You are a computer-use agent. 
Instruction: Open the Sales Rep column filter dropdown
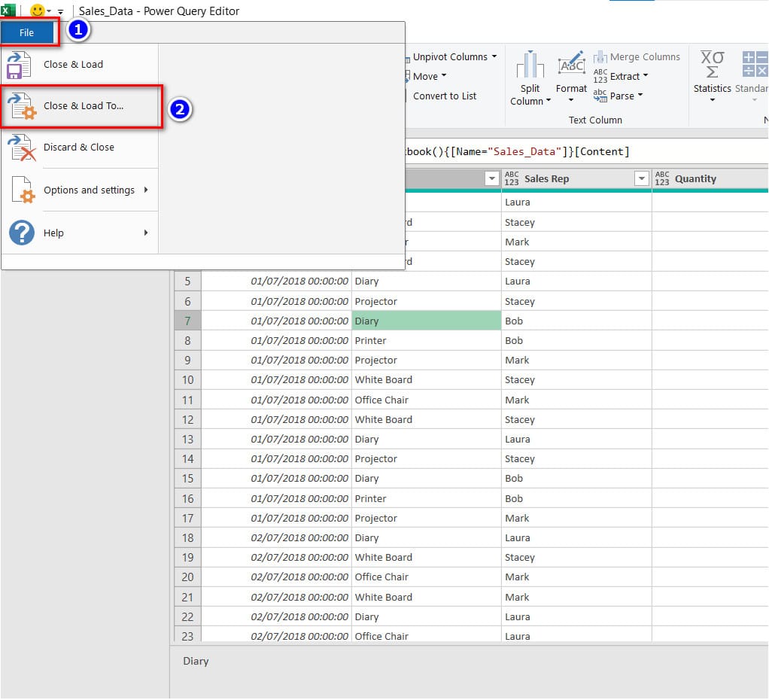click(641, 178)
